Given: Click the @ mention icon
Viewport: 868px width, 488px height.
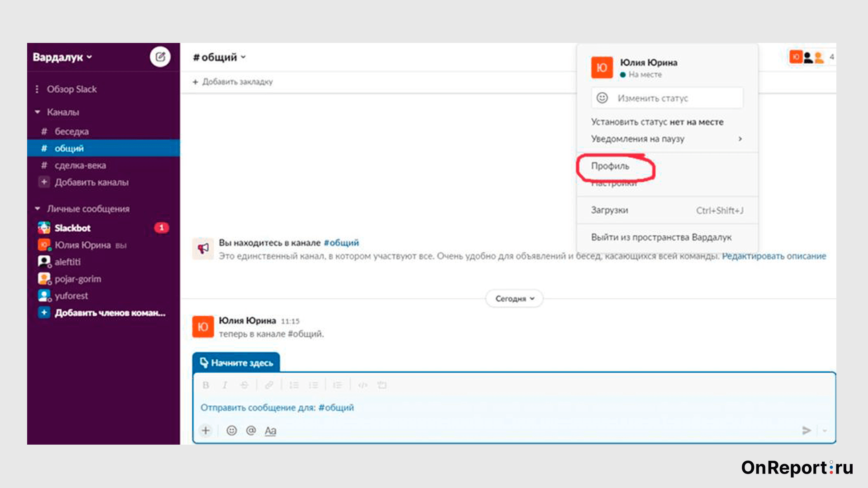Looking at the screenshot, I should tap(251, 431).
